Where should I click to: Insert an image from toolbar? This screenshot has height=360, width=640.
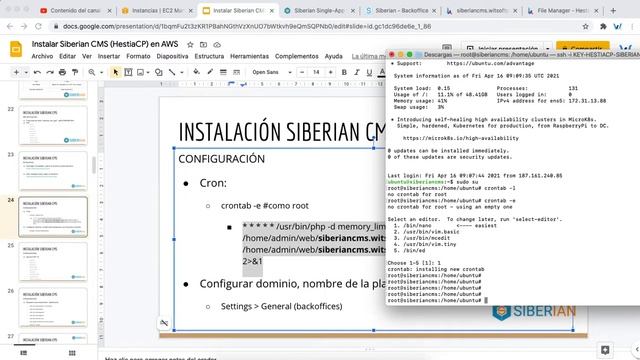(140, 72)
